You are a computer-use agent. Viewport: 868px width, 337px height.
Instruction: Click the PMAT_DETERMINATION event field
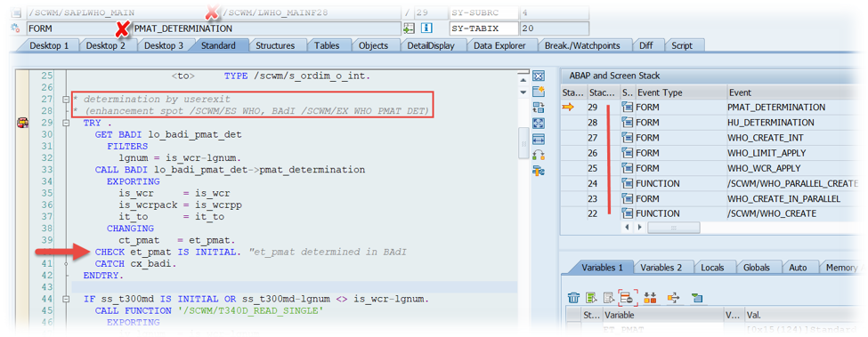point(266,28)
